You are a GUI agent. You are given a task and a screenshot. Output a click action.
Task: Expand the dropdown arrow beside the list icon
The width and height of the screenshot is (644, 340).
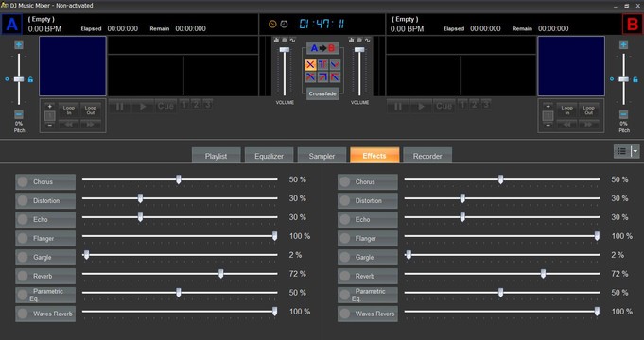coord(635,151)
